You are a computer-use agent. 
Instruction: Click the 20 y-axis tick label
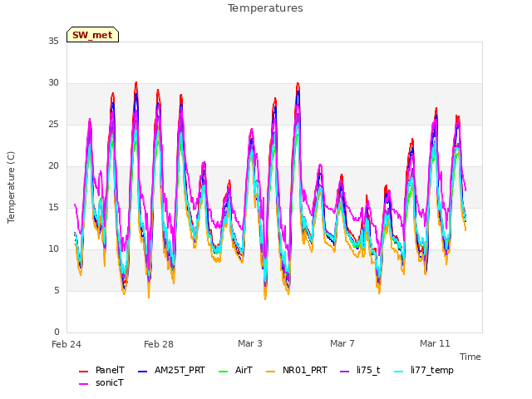53,166
